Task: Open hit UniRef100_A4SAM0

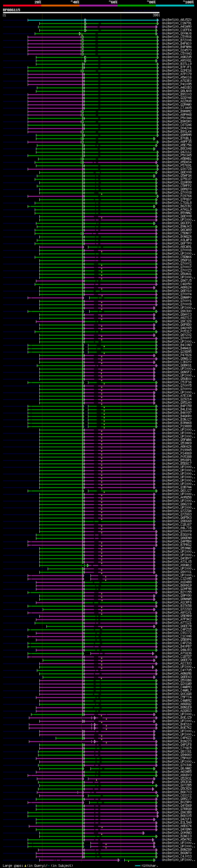Action: pyautogui.click(x=177, y=26)
